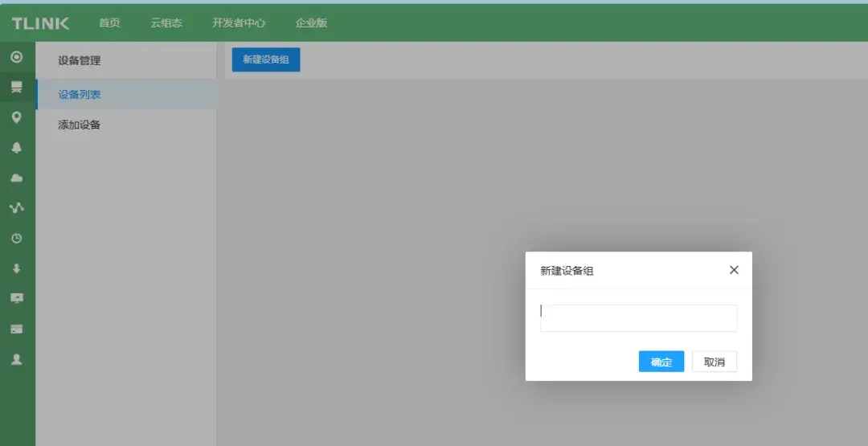Image resolution: width=868 pixels, height=446 pixels.
Task: Open the 首页 home menu
Action: [109, 23]
